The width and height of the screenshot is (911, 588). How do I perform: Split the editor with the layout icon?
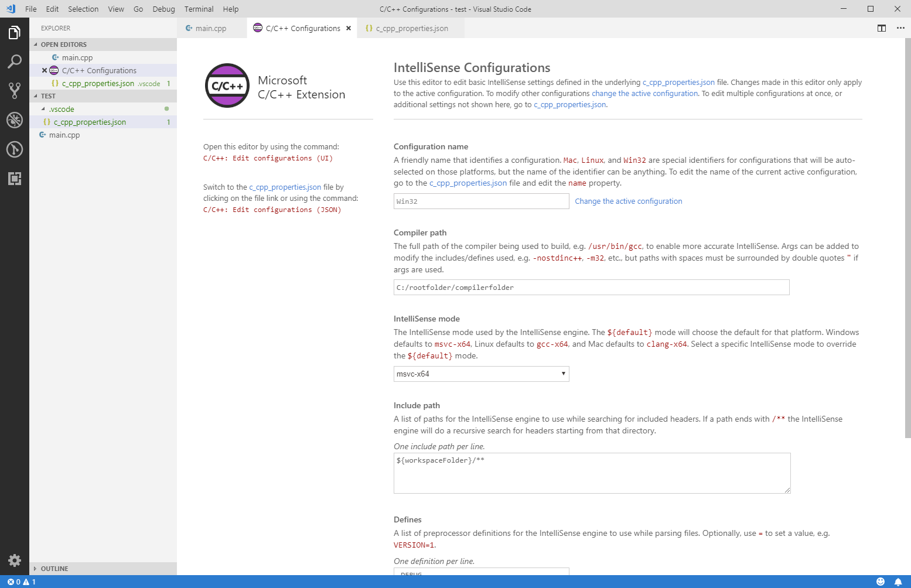coord(881,28)
